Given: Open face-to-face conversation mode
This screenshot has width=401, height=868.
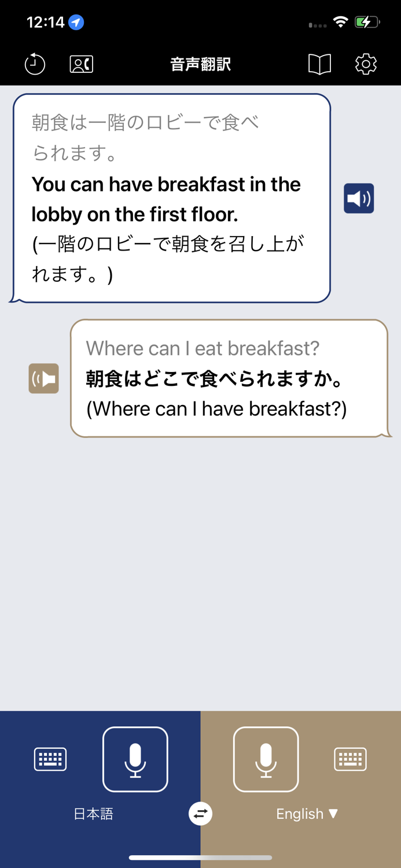Looking at the screenshot, I should point(80,64).
